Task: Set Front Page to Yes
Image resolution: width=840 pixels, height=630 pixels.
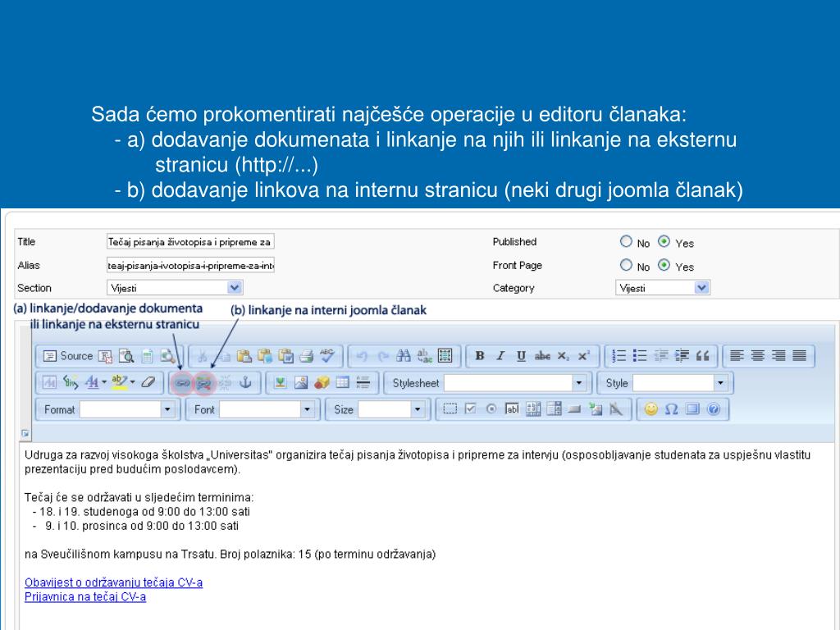Action: point(664,265)
